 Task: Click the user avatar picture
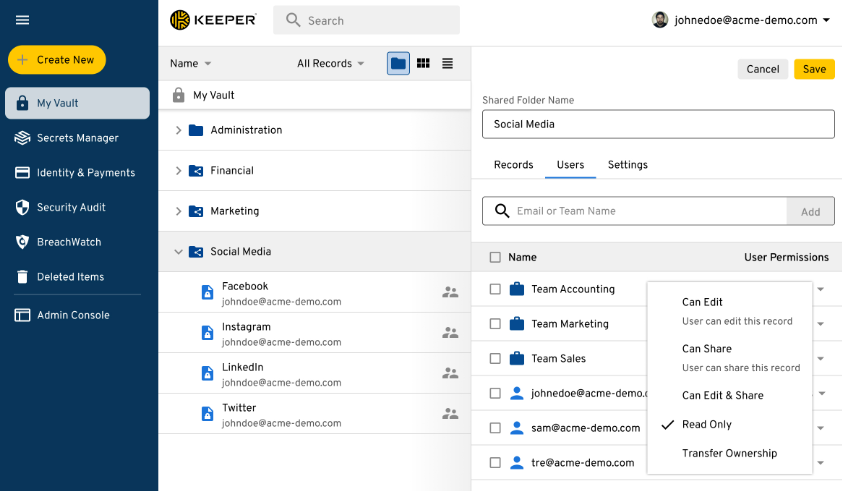click(660, 20)
